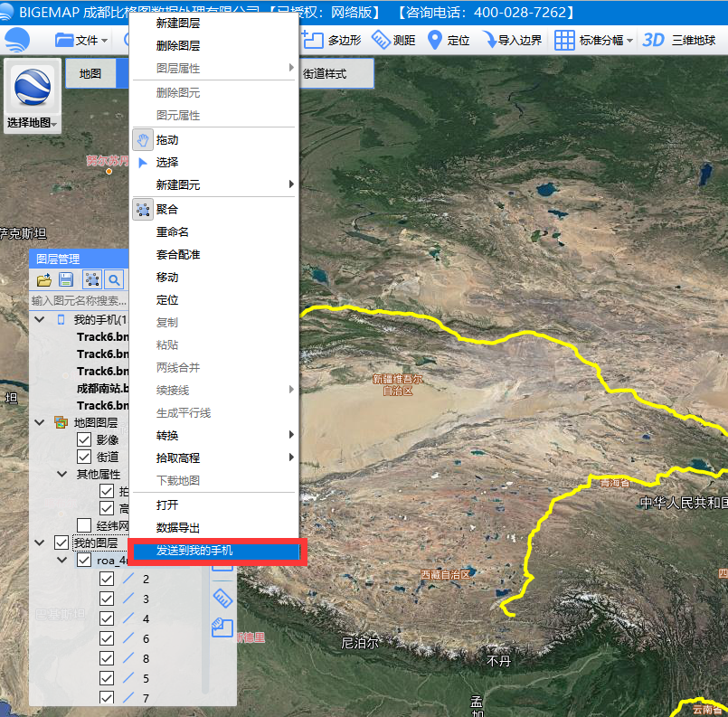Click the magnifier search icon in 图层管理

tap(114, 279)
